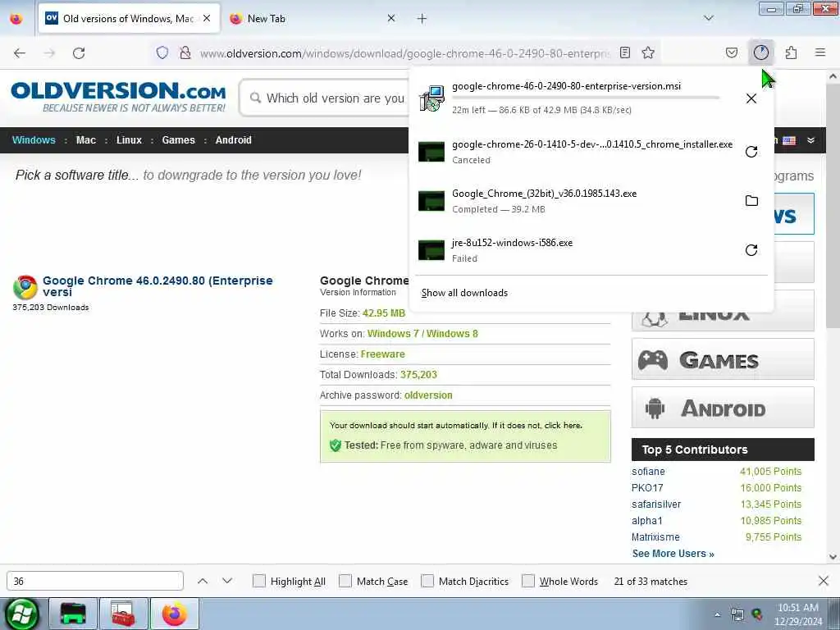Retry the failed jre-8u152 download
The width and height of the screenshot is (840, 630).
751,250
